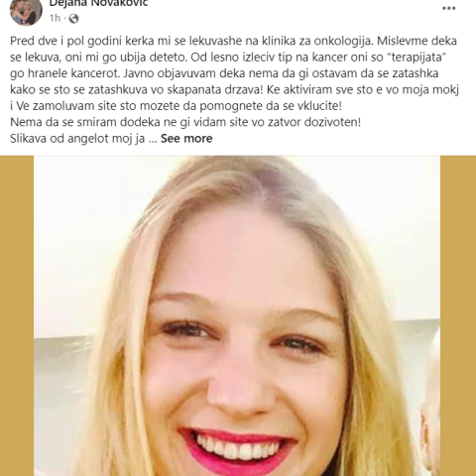Click the line starting "i Ve zamoluvam site"
Viewport: 476px width, 476px height.
pyautogui.click(x=176, y=106)
